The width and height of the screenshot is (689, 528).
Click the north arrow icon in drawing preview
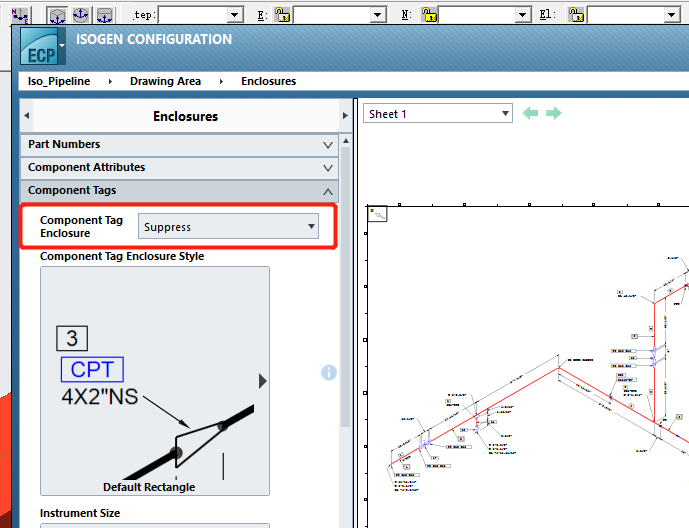tap(377, 214)
